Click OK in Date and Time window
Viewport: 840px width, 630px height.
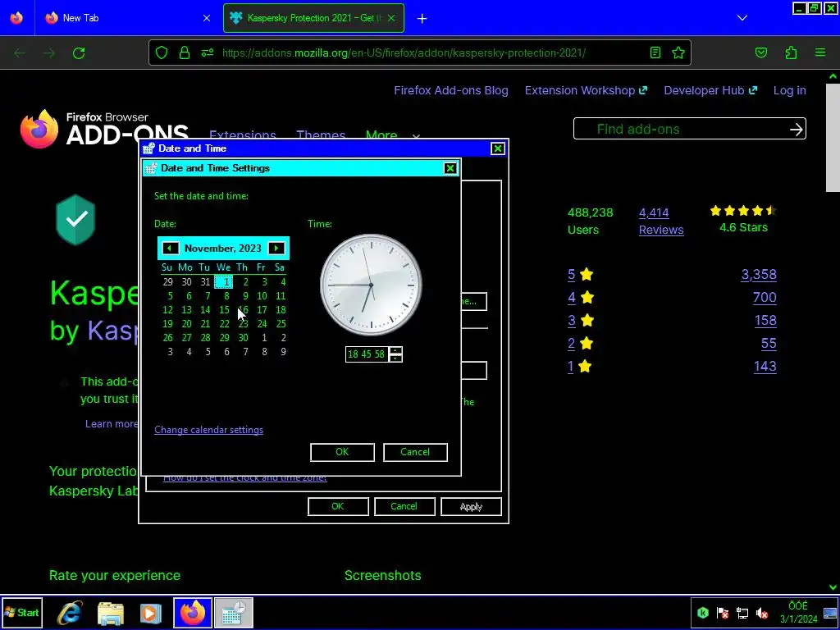[x=338, y=506]
